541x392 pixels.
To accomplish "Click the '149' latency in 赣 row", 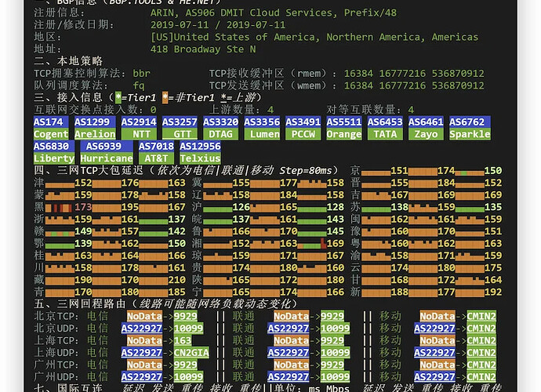I will point(83,231).
